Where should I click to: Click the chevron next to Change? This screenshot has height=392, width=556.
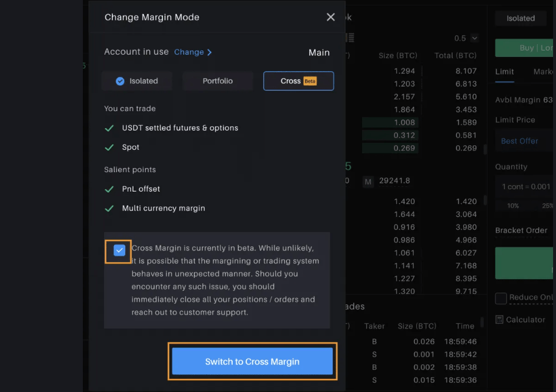click(x=210, y=52)
